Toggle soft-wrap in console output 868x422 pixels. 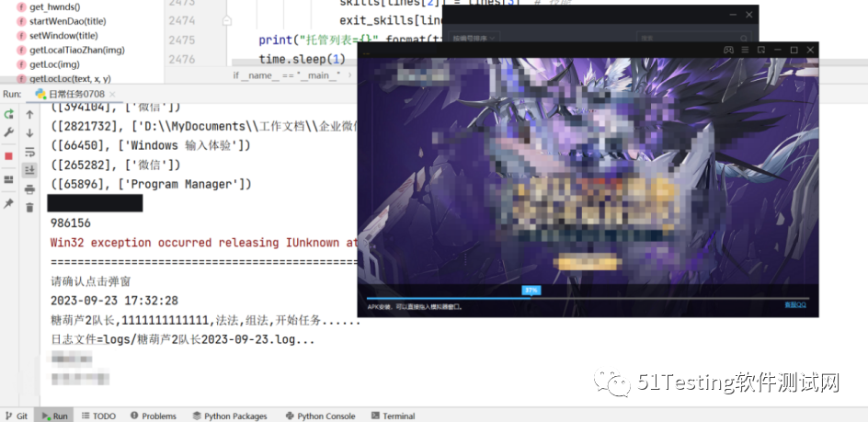[x=30, y=152]
